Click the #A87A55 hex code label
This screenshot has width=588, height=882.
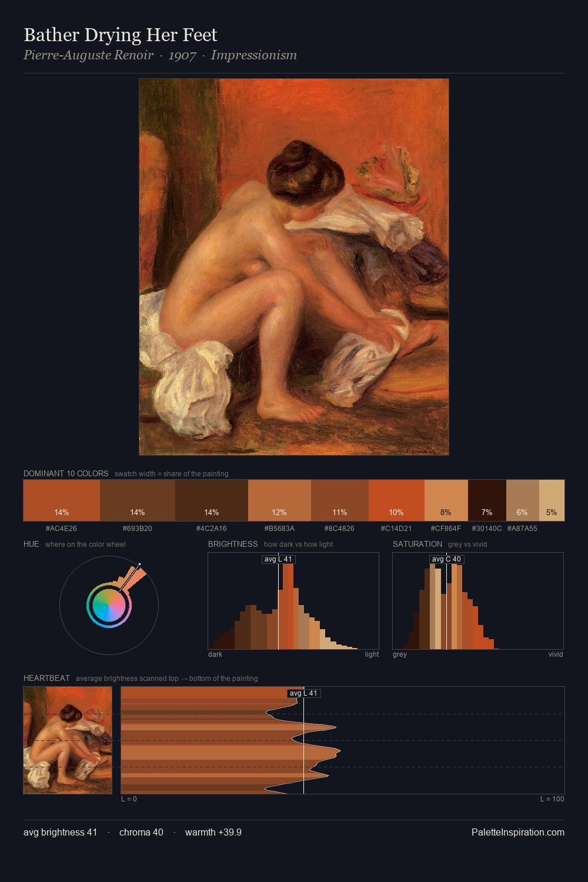522,529
